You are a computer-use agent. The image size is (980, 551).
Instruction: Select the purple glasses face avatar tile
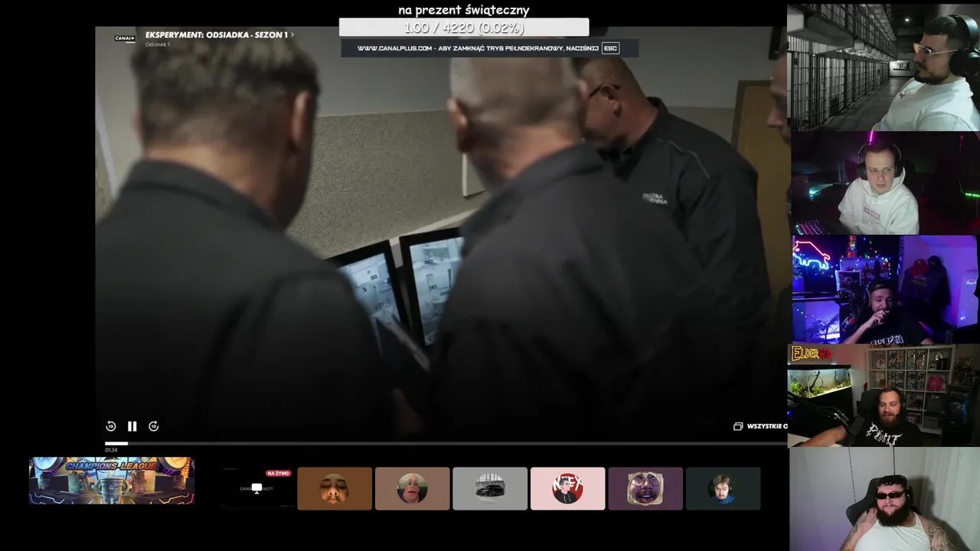(645, 488)
